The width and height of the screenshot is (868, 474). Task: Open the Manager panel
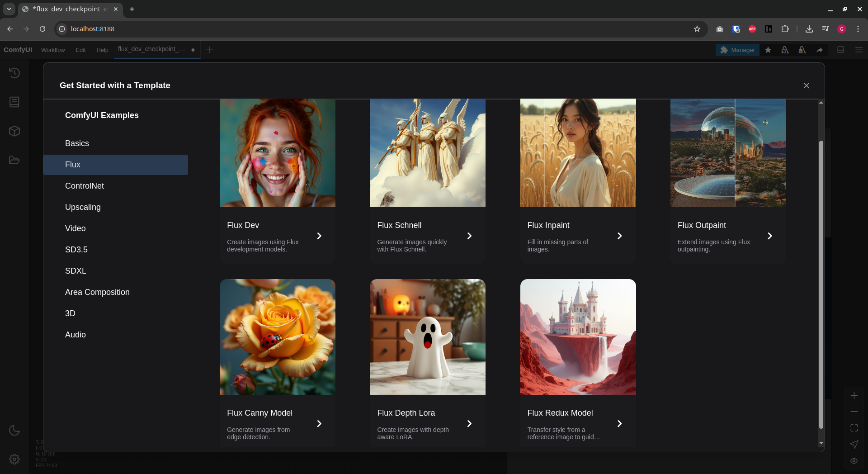coord(737,50)
